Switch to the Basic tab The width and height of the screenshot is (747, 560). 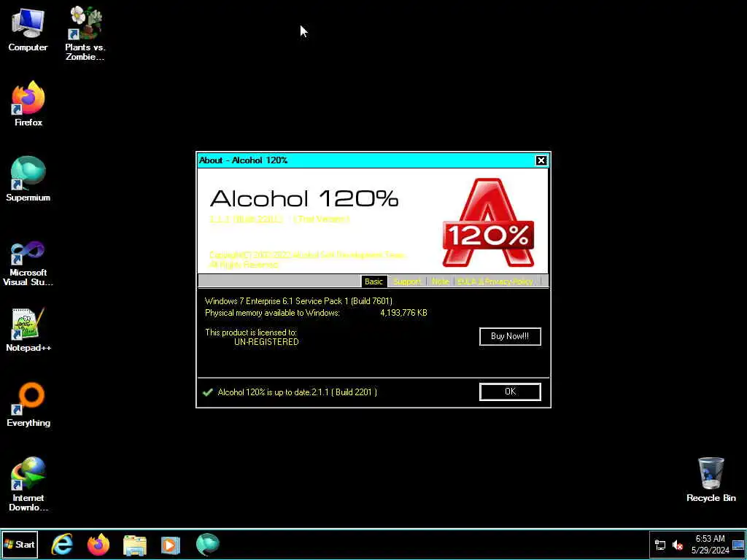(x=373, y=281)
